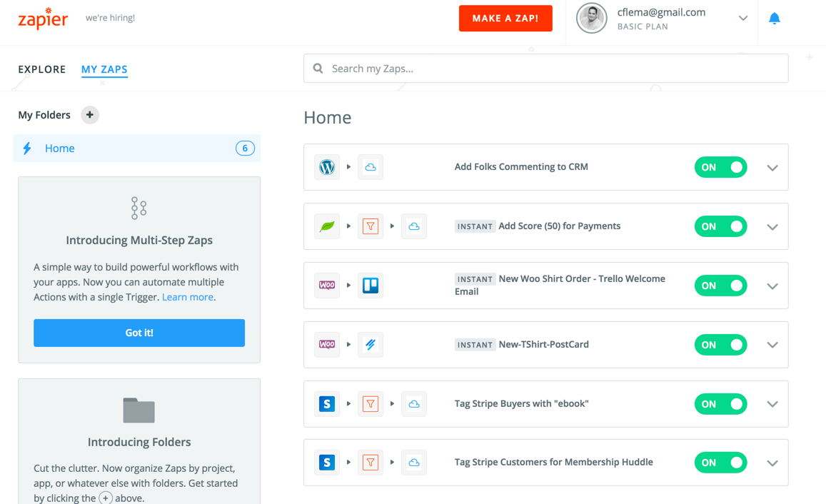The height and width of the screenshot is (504, 826).
Task: Toggle off Tag Stripe Customers for Membership Huddle
Action: [x=720, y=463]
